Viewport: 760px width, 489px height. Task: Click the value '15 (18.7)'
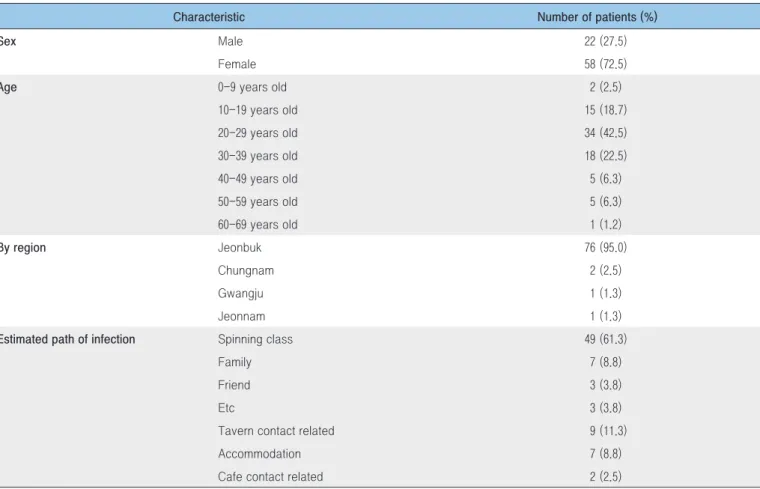tap(605, 110)
